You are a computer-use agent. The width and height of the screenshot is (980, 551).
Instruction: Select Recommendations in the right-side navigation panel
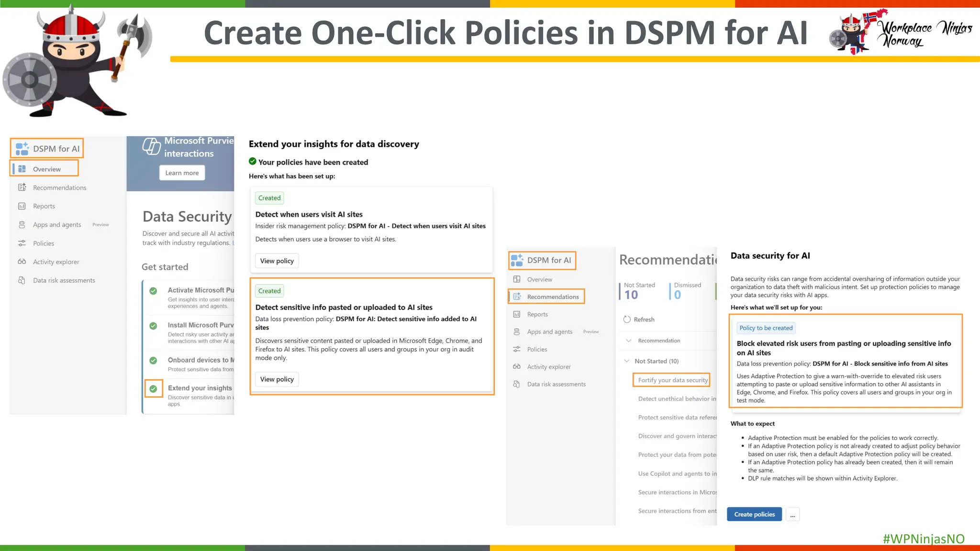click(x=553, y=297)
